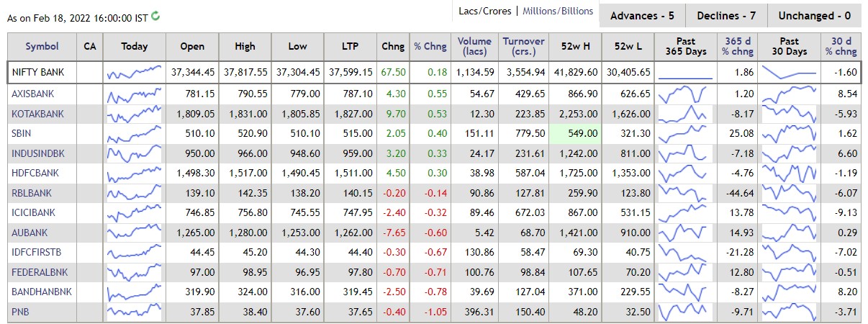Viewport: 868px width, 324px height.
Task: Open the PNB stock link
Action: [x=20, y=312]
